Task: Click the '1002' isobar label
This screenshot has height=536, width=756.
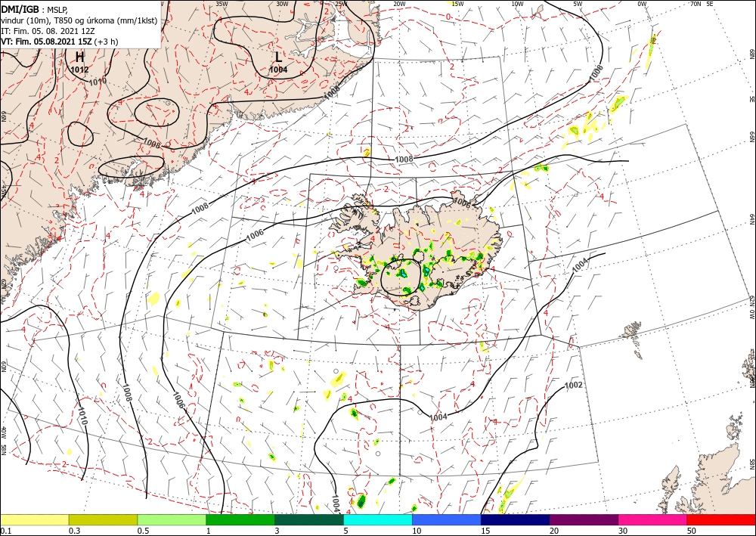Action: [573, 385]
